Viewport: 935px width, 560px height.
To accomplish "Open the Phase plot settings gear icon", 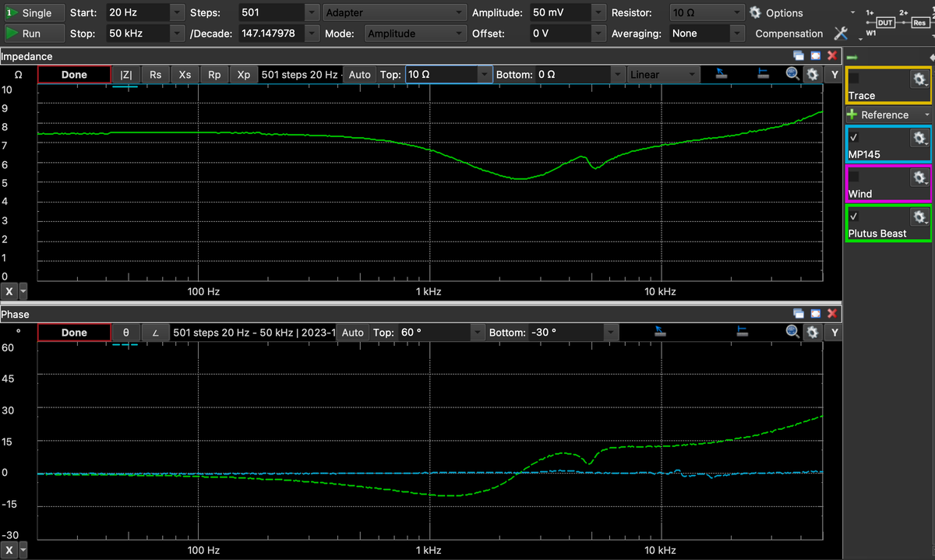I will [813, 333].
